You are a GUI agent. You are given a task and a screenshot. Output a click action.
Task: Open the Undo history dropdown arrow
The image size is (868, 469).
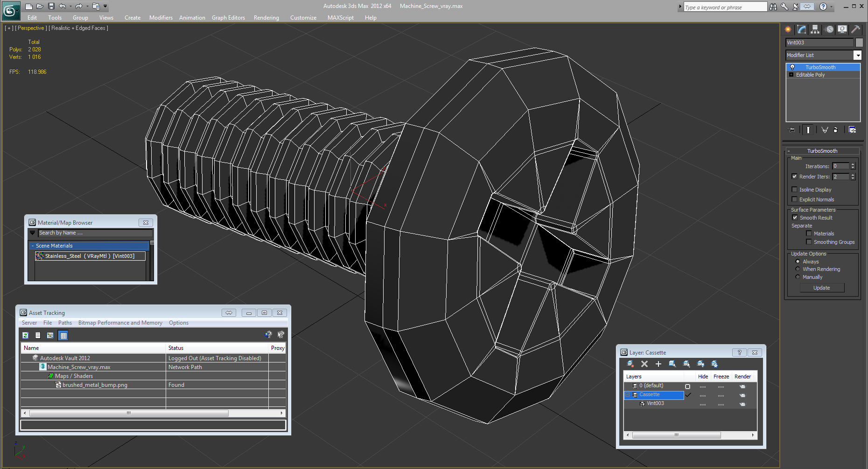pos(70,7)
